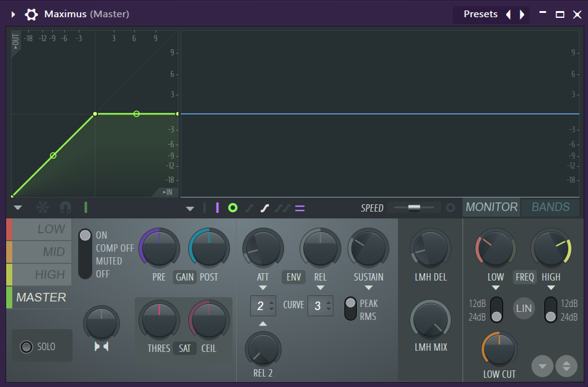This screenshot has height=387, width=588.
Task: Toggle the snap magnet icon
Action: pos(65,207)
